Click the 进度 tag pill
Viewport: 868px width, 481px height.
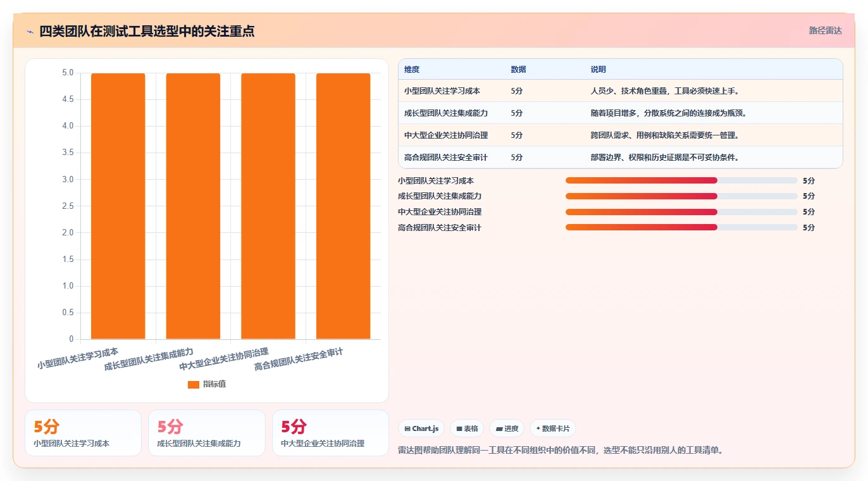(x=507, y=428)
